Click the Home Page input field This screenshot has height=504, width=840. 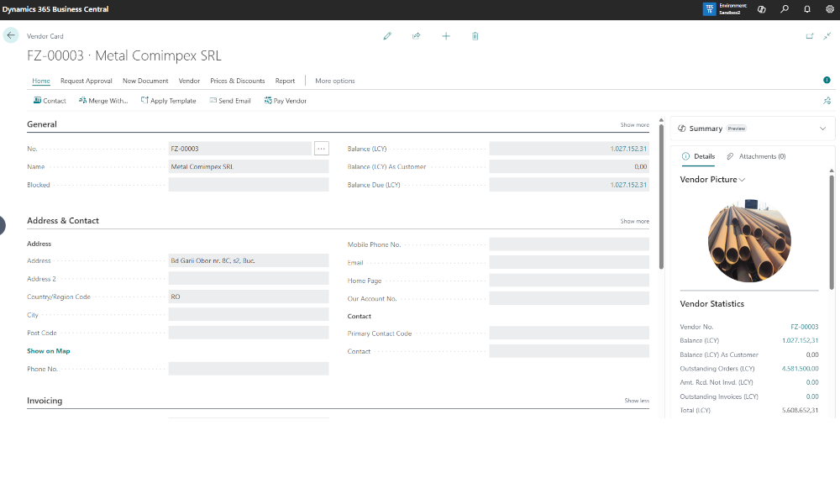coord(569,280)
